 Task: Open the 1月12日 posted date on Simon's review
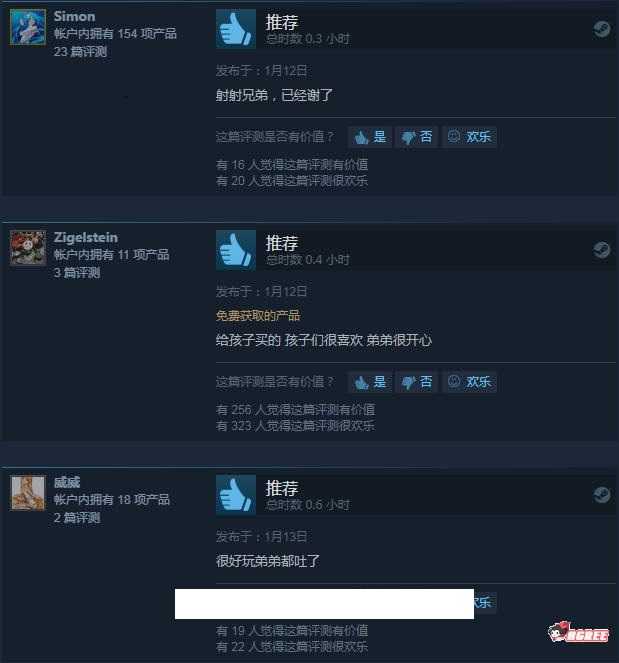click(x=262, y=71)
